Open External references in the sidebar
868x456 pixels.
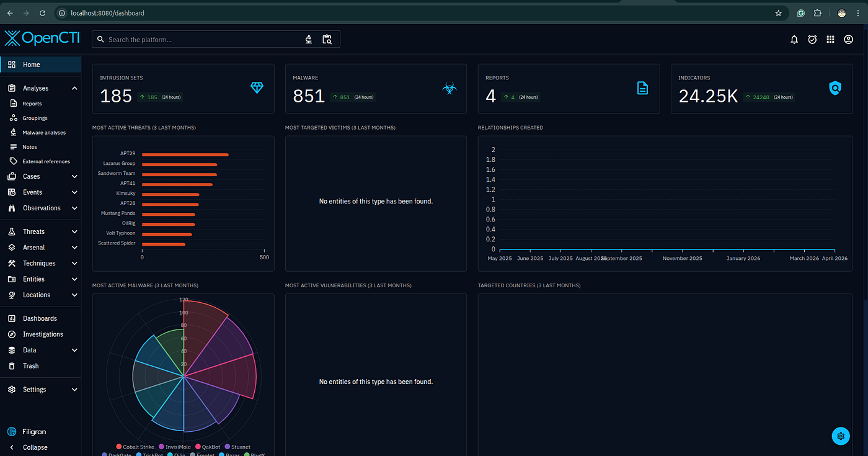(x=40, y=161)
